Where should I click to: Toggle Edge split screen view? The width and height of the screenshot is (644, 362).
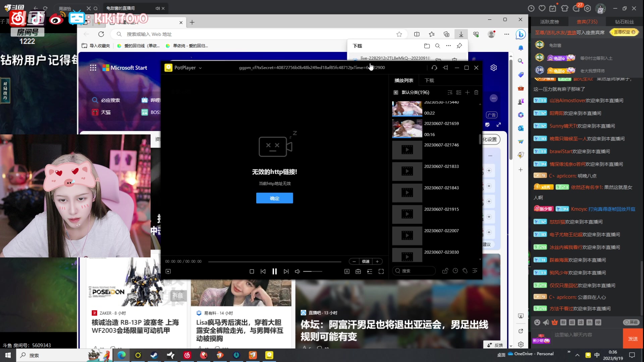pyautogui.click(x=417, y=34)
